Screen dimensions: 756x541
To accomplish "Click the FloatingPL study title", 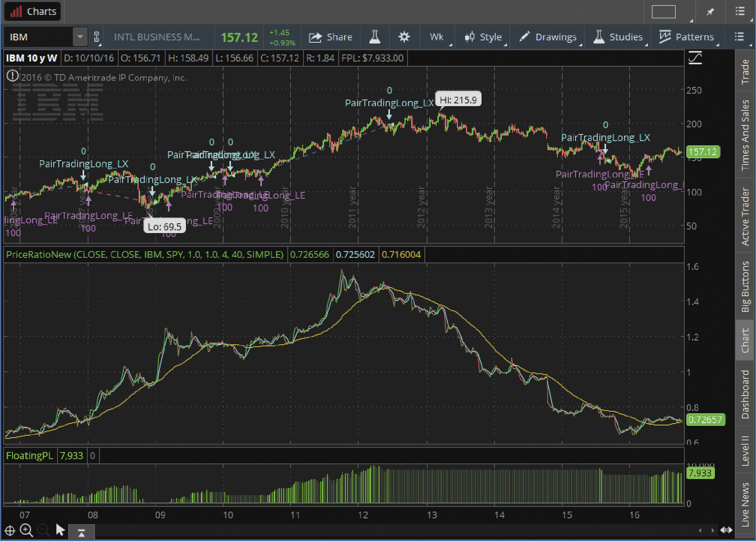I will point(30,456).
